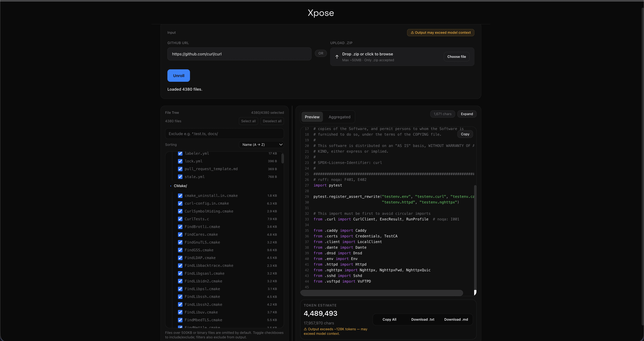Screen dimensions: 644x341
Task: Click the 4380/4380 selected count
Action: coord(267,113)
